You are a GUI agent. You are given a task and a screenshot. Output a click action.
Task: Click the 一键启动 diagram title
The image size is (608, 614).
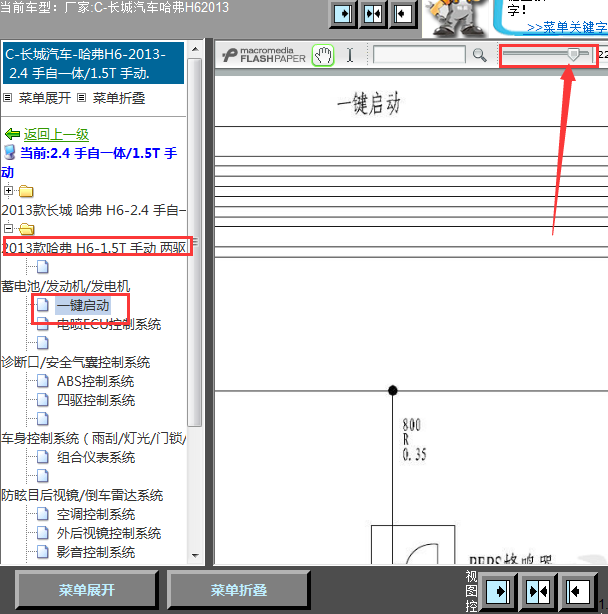pyautogui.click(x=368, y=103)
